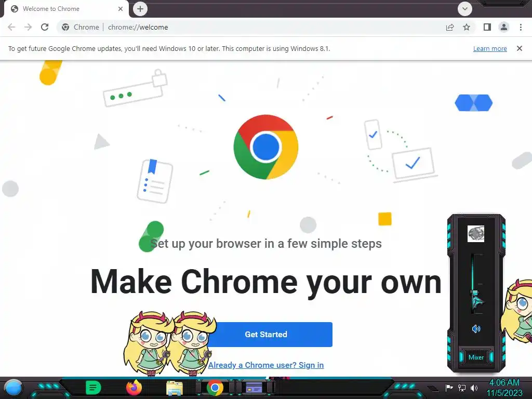Launch Firefox from the taskbar

coord(134,388)
